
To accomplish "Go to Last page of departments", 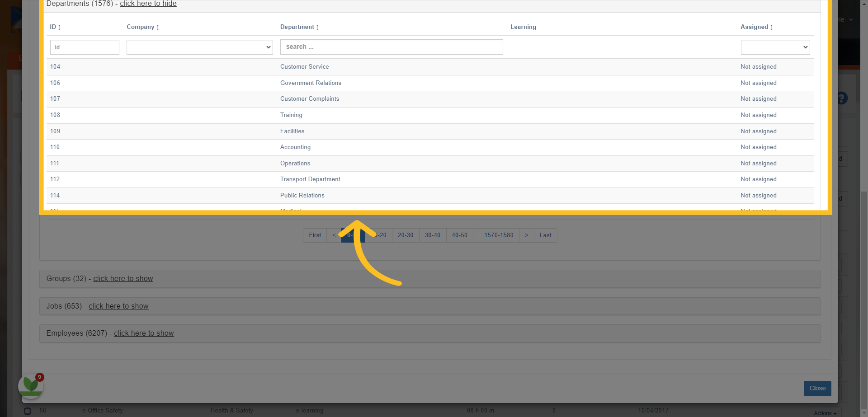I will pos(546,235).
